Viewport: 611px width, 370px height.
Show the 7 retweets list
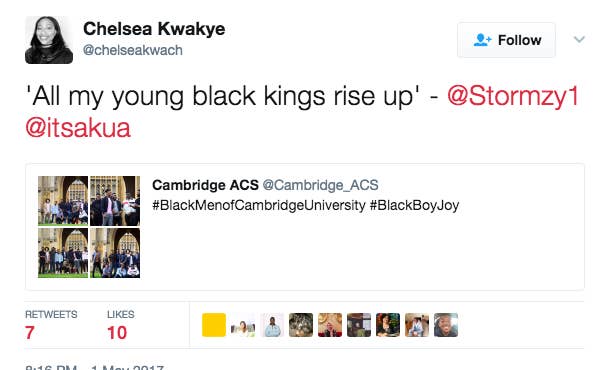coord(51,325)
